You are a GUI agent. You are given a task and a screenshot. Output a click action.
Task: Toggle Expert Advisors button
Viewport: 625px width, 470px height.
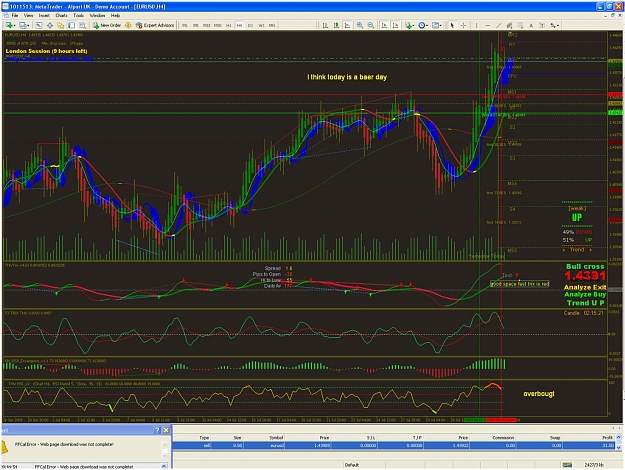pyautogui.click(x=155, y=25)
